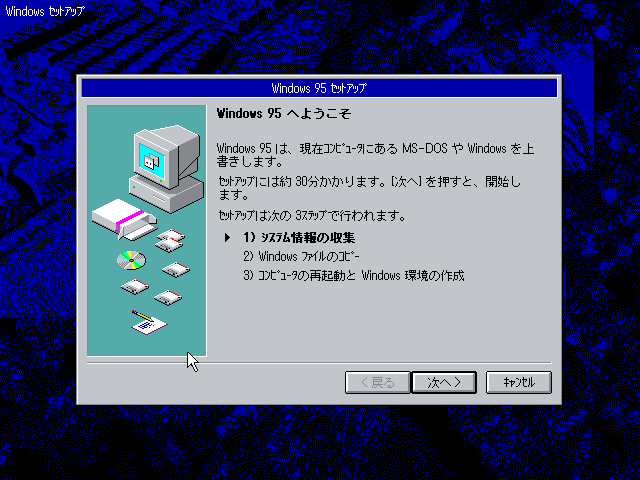
Task: Click the CD-ROM disc icon
Action: pyautogui.click(x=131, y=260)
